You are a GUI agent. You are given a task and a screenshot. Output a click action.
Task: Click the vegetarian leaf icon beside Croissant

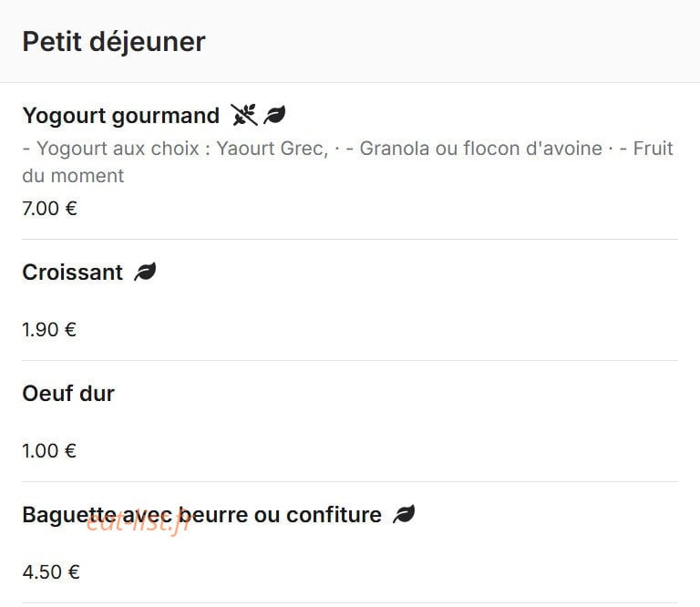pos(145,272)
